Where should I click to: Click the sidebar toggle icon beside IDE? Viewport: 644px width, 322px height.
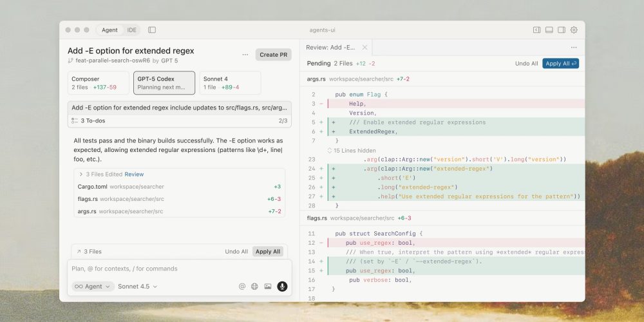152,30
